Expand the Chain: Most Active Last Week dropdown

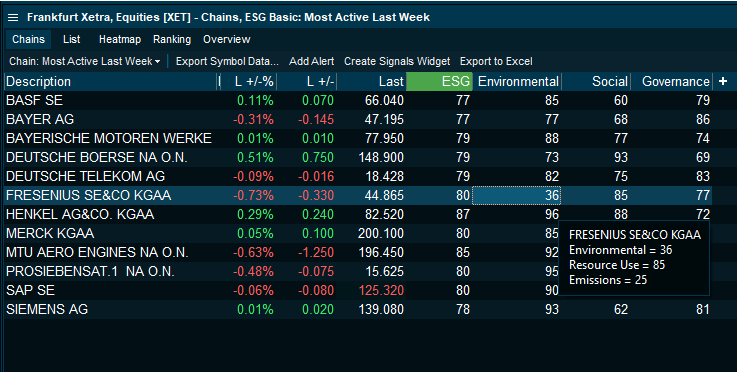85,62
